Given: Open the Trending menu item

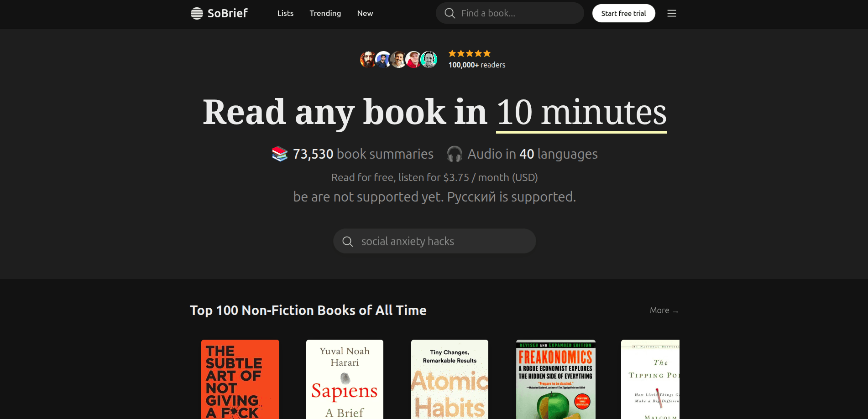Looking at the screenshot, I should [x=325, y=13].
